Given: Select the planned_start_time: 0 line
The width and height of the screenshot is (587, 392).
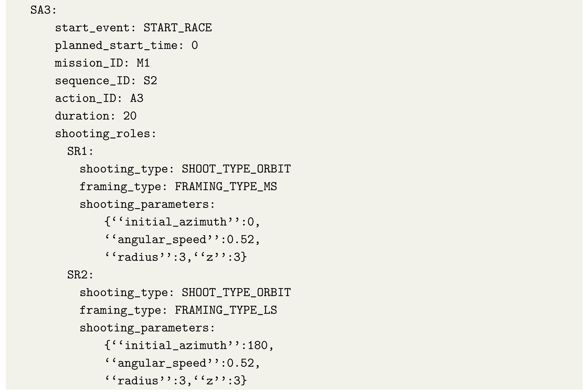Looking at the screenshot, I should [126, 45].
